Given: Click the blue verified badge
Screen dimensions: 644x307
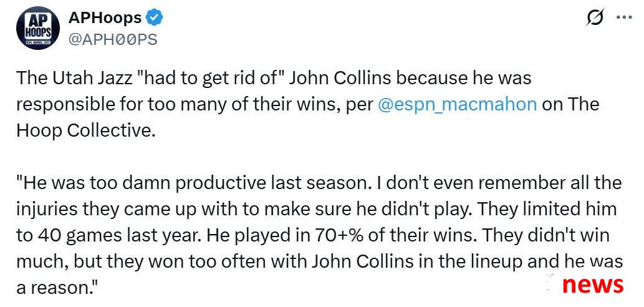Looking at the screenshot, I should [156, 17].
